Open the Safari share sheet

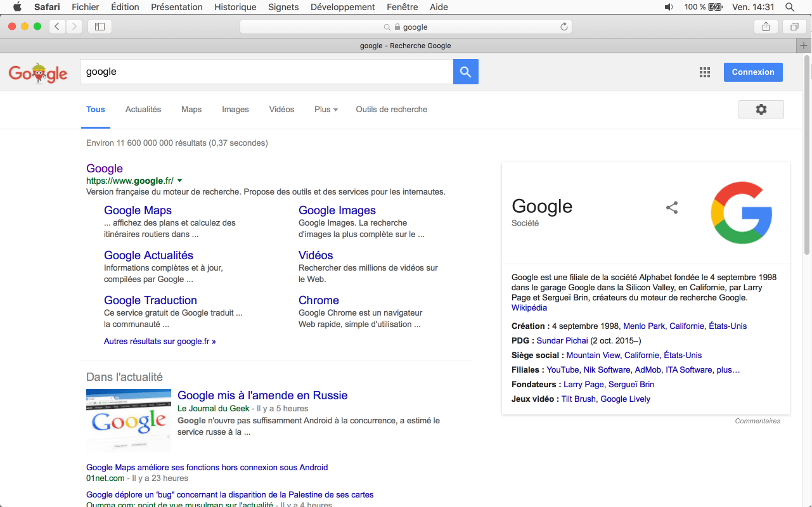tap(766, 27)
